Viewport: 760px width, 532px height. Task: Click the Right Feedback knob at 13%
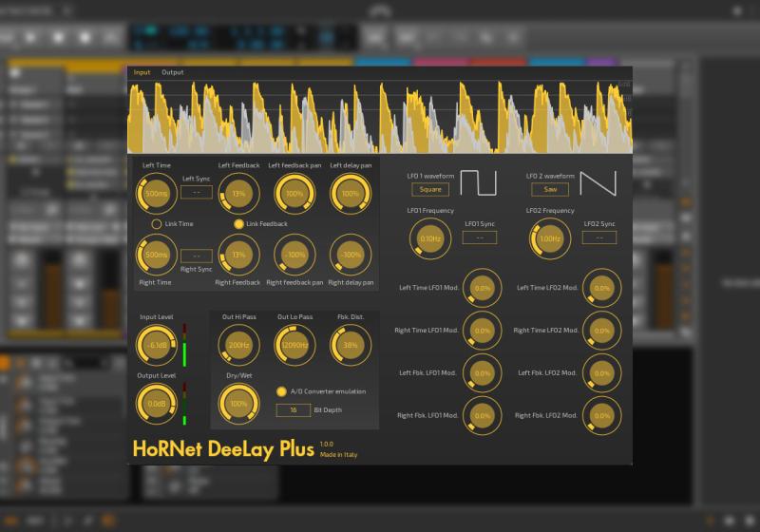(238, 255)
